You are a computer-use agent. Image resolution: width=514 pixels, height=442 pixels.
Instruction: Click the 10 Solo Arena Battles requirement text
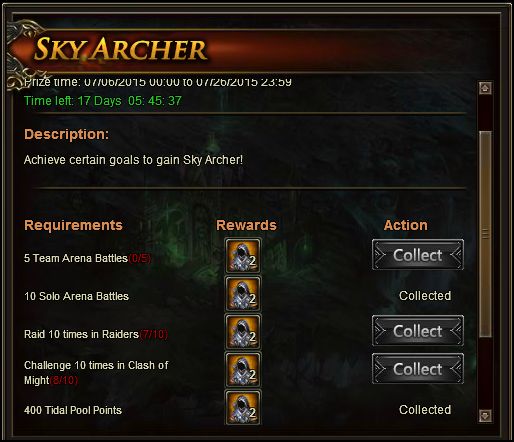(x=76, y=296)
